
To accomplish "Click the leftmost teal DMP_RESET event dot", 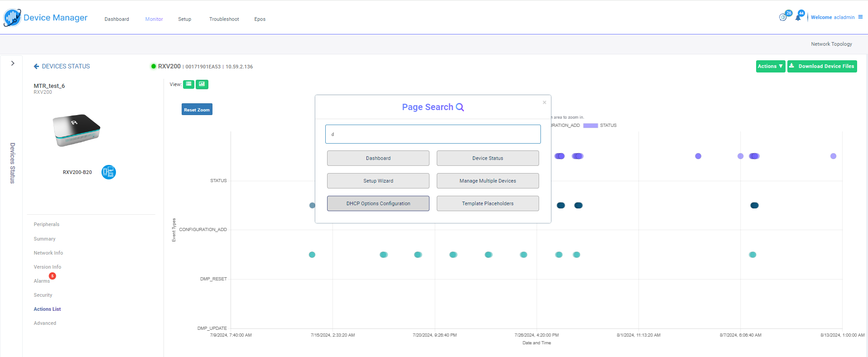I will [312, 255].
